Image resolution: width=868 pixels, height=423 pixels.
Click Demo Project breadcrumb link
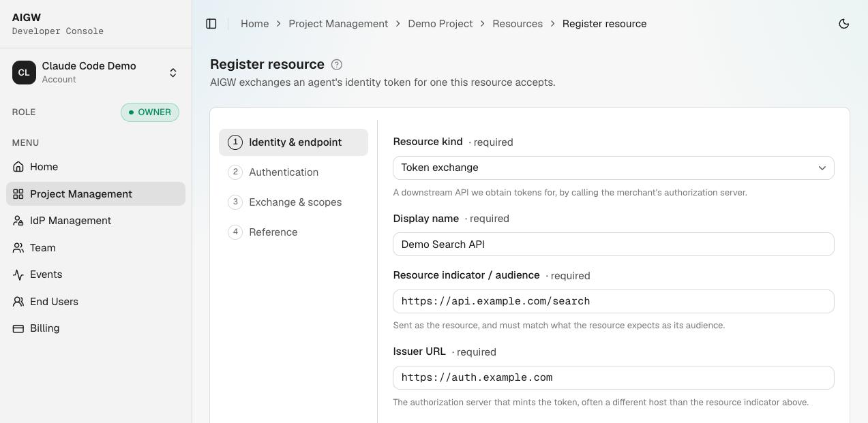[x=440, y=24]
